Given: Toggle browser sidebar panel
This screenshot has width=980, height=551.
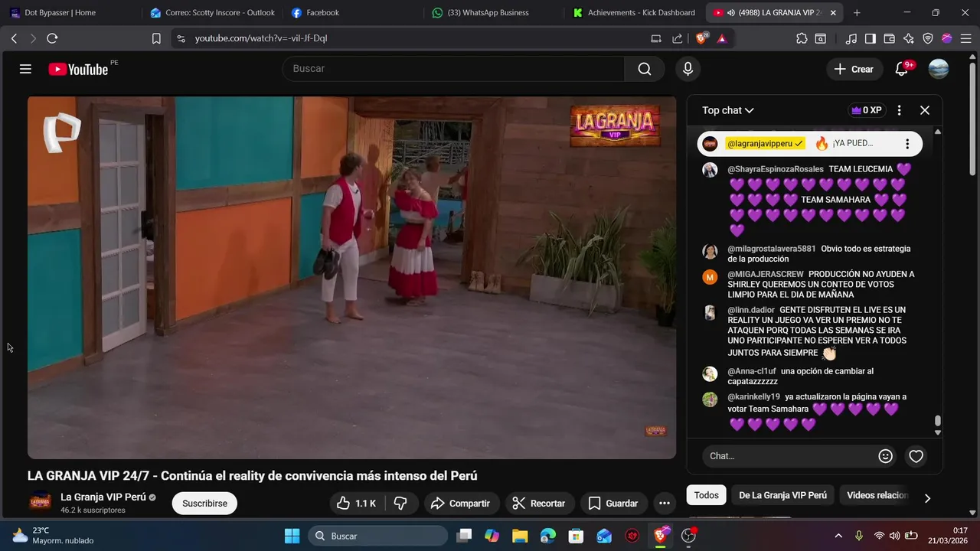Looking at the screenshot, I should tap(871, 38).
